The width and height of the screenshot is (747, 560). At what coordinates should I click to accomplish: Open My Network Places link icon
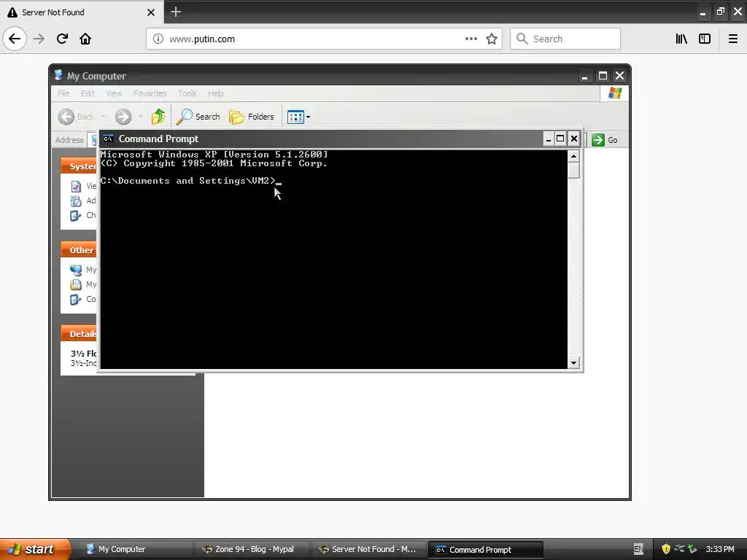pyautogui.click(x=76, y=270)
